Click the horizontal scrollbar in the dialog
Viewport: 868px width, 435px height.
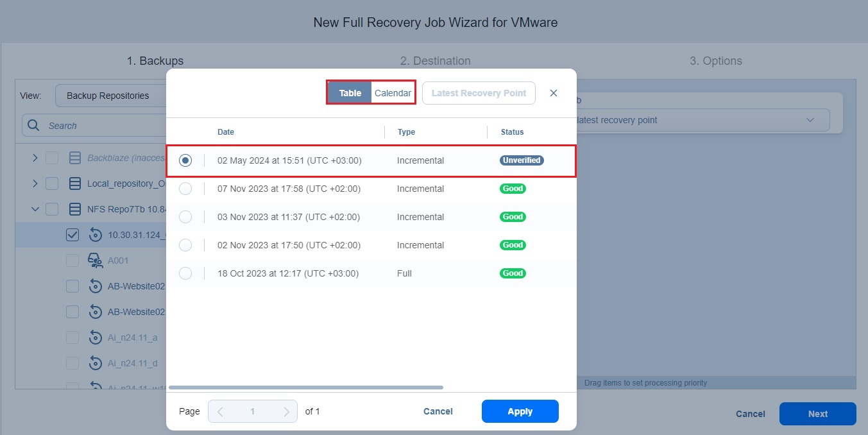(306, 388)
